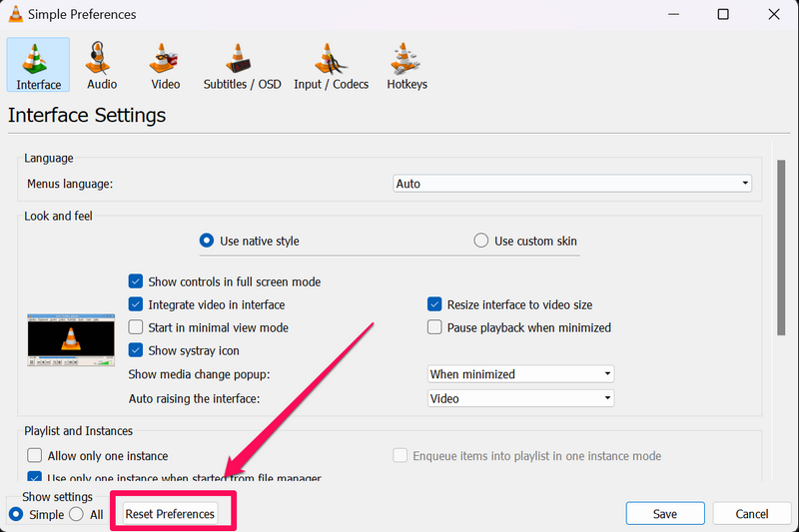This screenshot has width=799, height=532.
Task: Open the Show media change popup dropdown
Action: pyautogui.click(x=520, y=374)
